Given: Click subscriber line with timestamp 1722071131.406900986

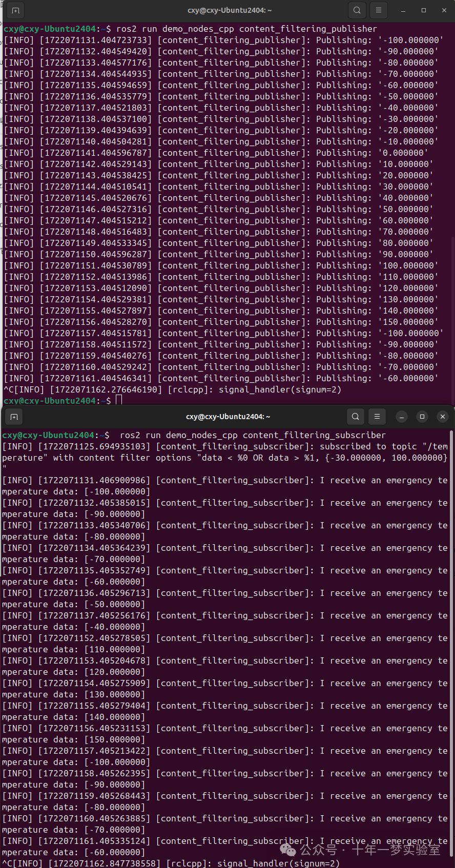Looking at the screenshot, I should click(x=225, y=486).
